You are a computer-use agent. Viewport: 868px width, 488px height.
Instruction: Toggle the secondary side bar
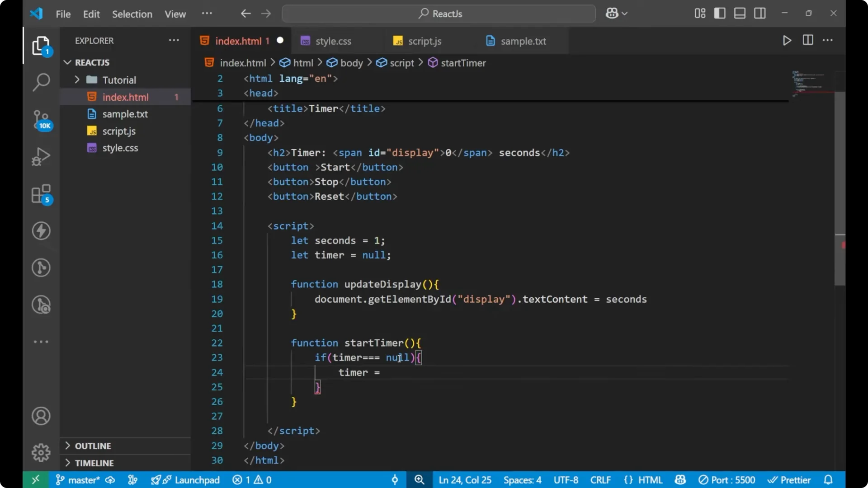(x=760, y=13)
